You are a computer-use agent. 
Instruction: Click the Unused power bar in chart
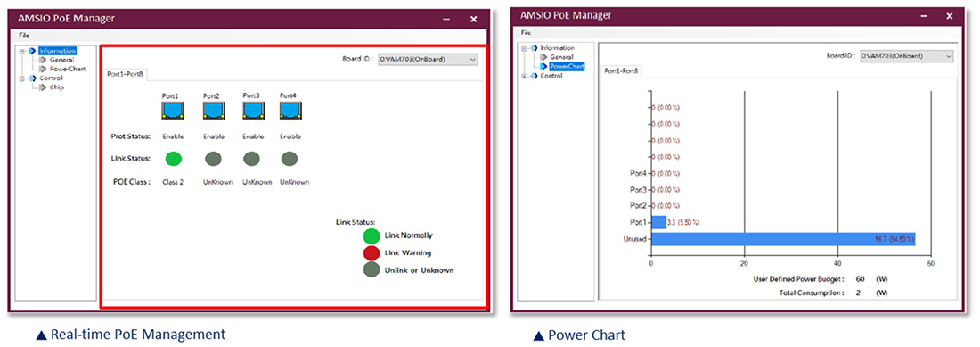783,239
